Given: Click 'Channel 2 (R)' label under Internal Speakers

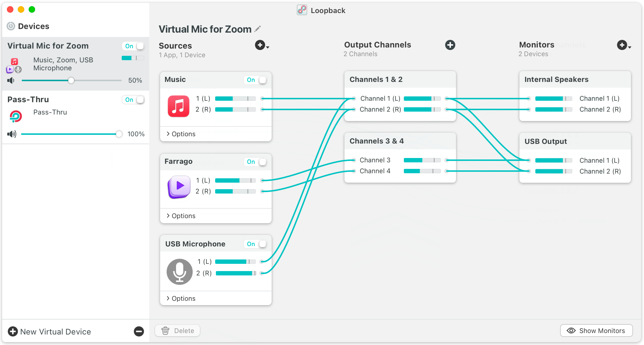Looking at the screenshot, I should coord(600,109).
